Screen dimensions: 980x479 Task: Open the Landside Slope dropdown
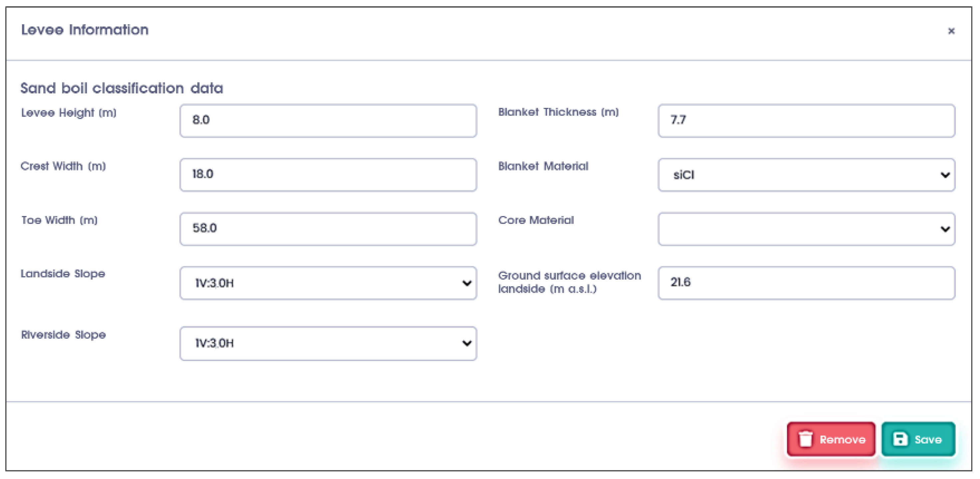(327, 283)
